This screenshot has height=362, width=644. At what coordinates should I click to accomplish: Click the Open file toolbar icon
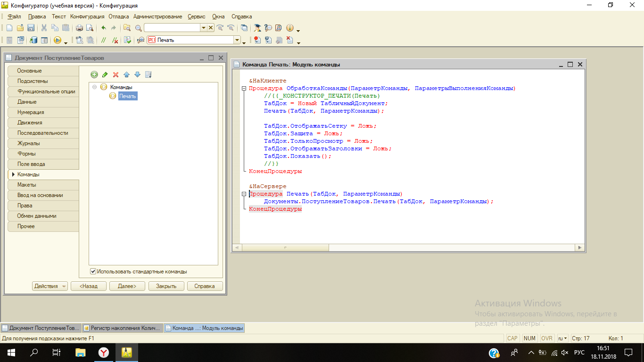20,28
